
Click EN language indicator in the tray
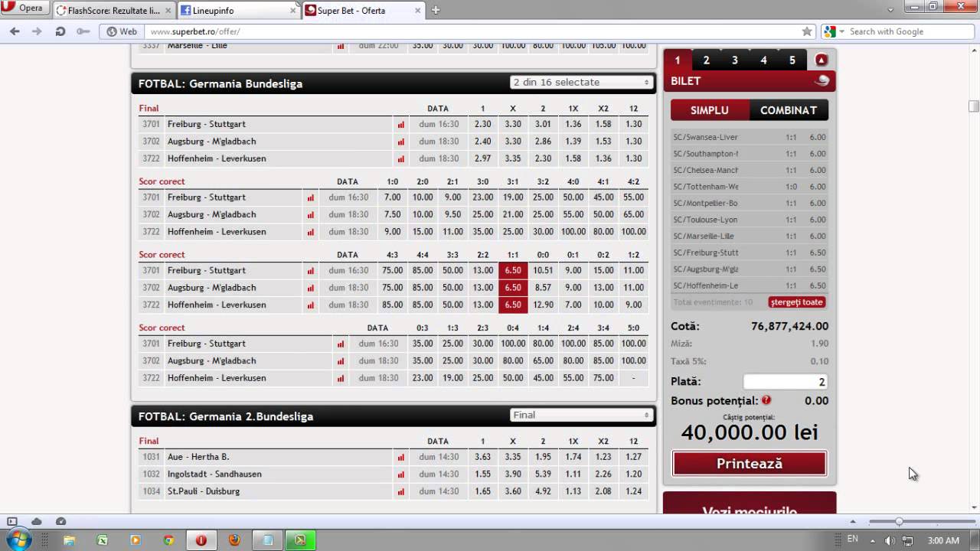(853, 540)
